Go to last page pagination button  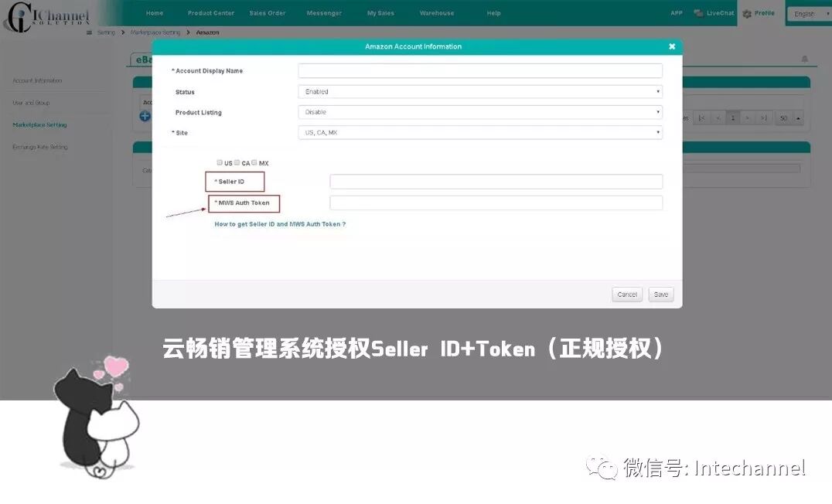click(763, 117)
